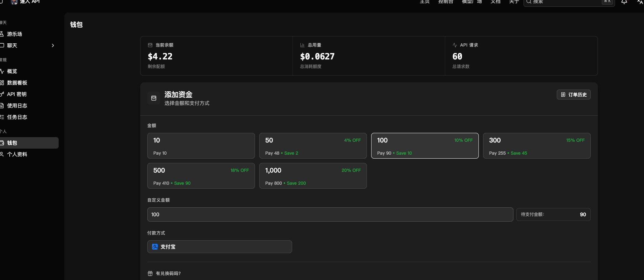Click the key icon beside API 密钥
Screen dimensions: 644x280
click(2, 94)
